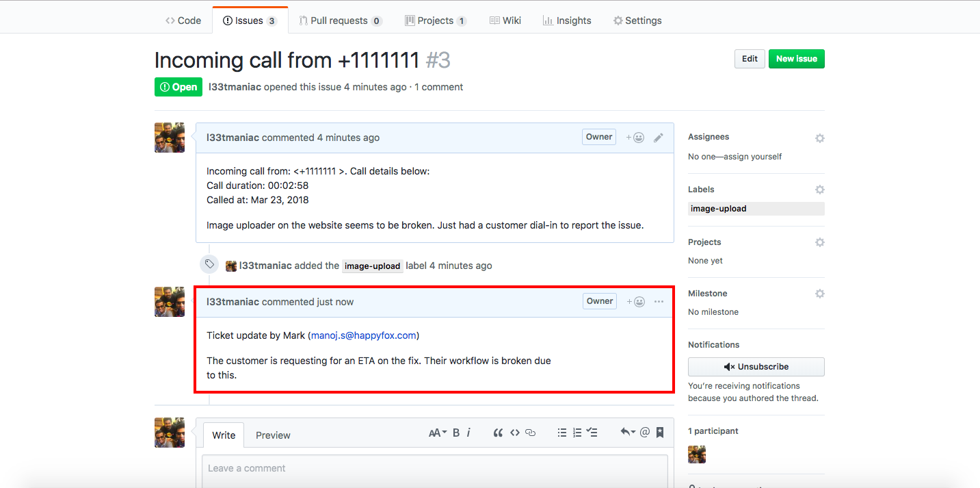This screenshot has height=488, width=980.
Task: Insert code formatting
Action: tap(514, 433)
